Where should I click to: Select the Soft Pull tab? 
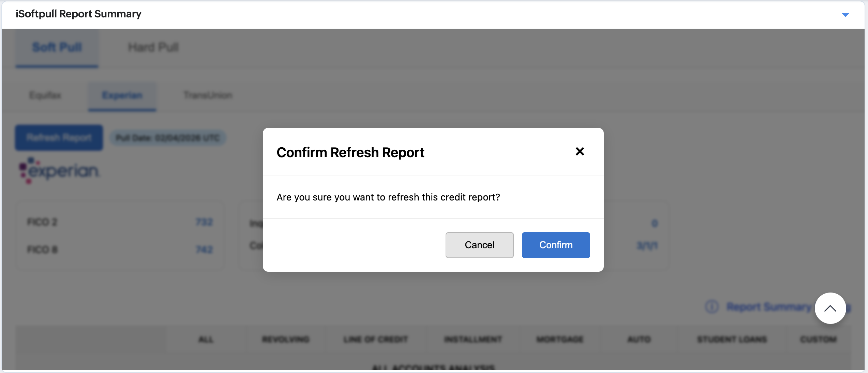tap(57, 47)
